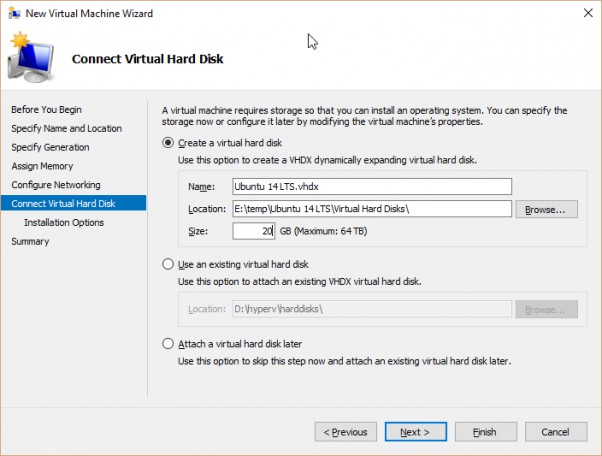The image size is (602, 456).
Task: Click the large computer wizard header icon
Action: click(31, 58)
